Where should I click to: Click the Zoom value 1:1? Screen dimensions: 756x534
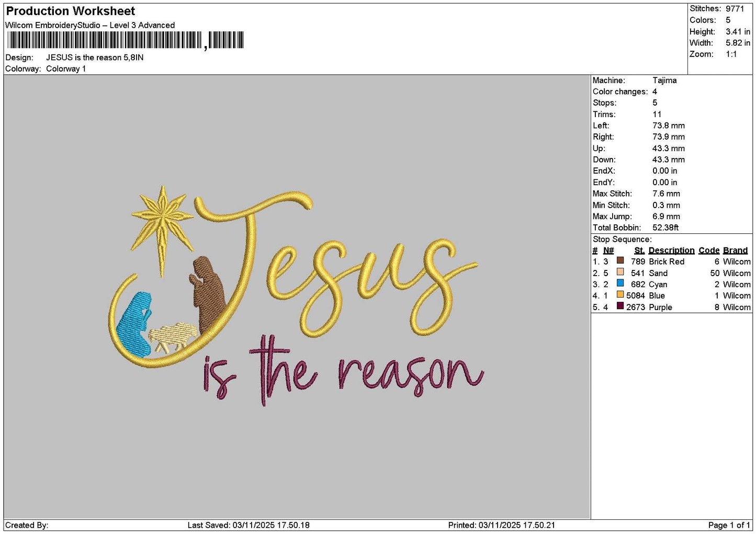click(731, 54)
